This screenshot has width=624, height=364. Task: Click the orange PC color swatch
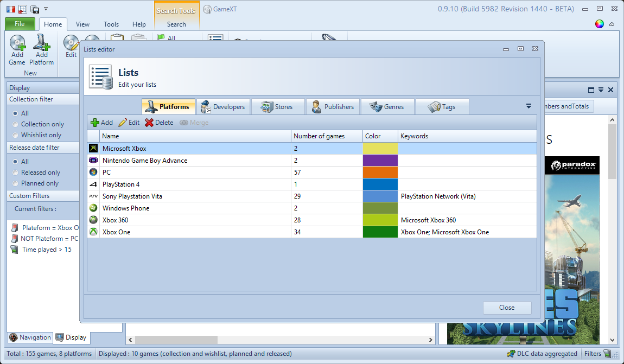pos(380,173)
